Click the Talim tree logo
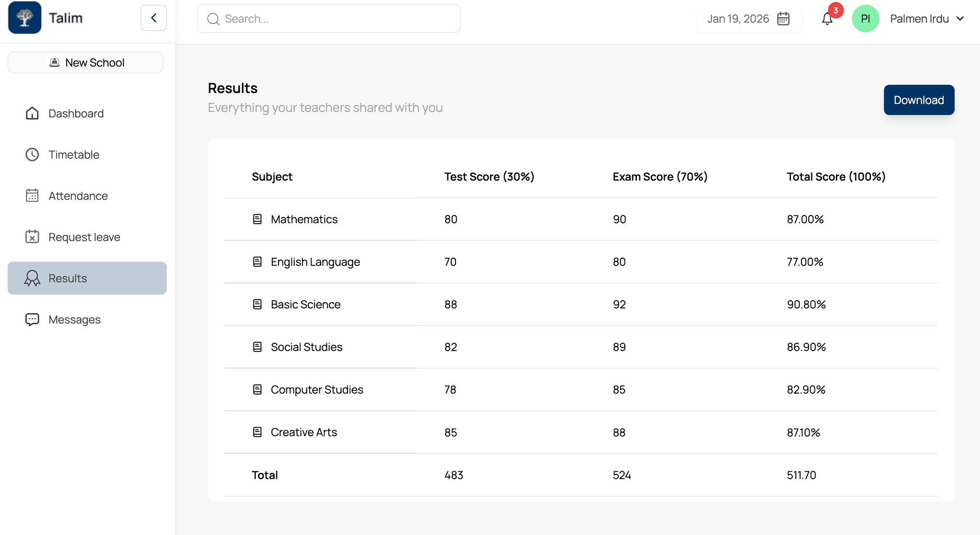Screen dimensions: 980x535 pos(24,18)
